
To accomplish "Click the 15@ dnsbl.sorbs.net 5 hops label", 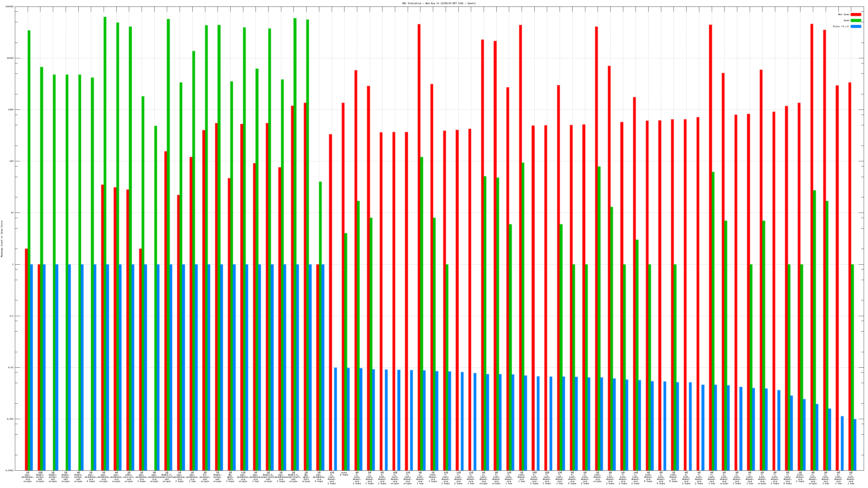I will pyautogui.click(x=40, y=477).
